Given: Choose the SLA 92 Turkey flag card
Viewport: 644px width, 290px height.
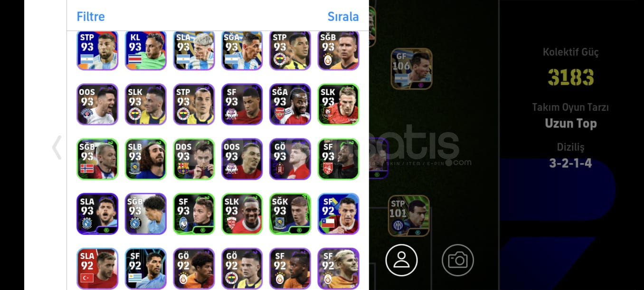Looking at the screenshot, I should [97, 269].
